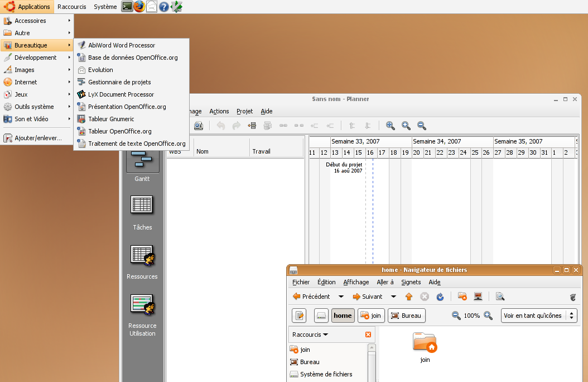
Task: Open Précédent history dropdown arrow
Action: click(341, 297)
